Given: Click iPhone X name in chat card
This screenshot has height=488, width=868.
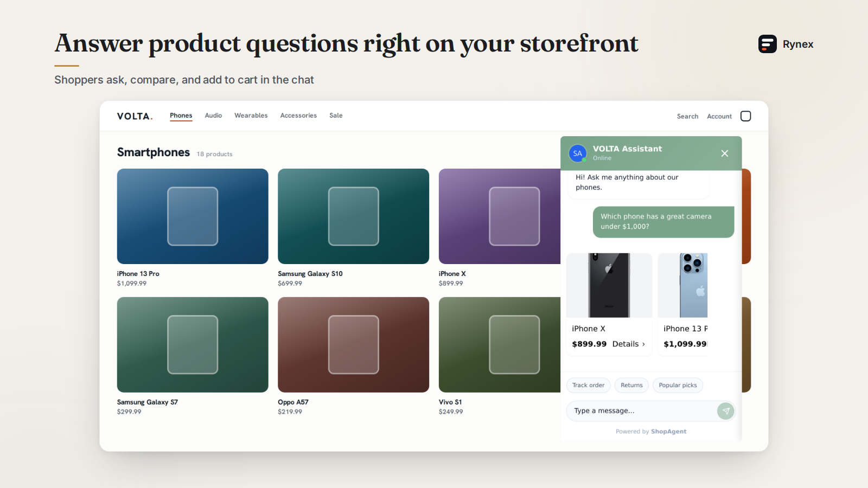Looking at the screenshot, I should [x=589, y=329].
